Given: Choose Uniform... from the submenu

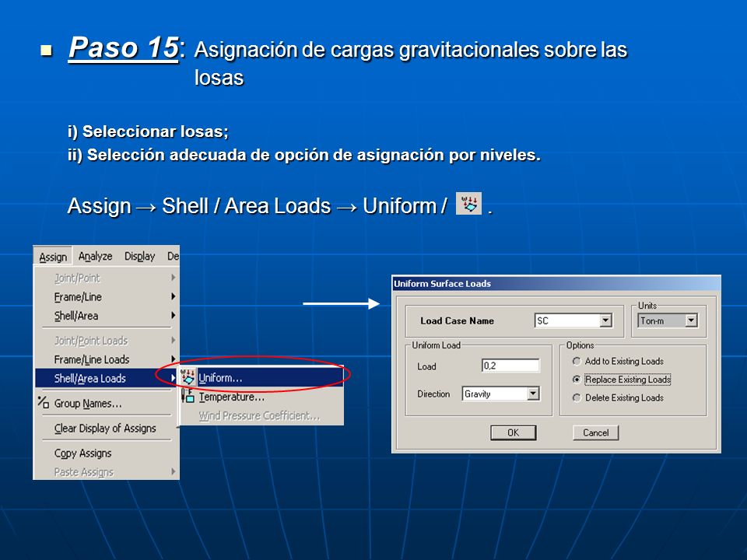Looking at the screenshot, I should (x=261, y=378).
